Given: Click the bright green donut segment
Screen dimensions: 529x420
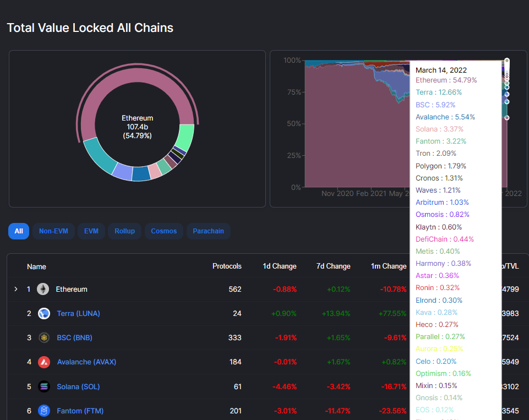Looking at the screenshot, I should coord(187,137).
